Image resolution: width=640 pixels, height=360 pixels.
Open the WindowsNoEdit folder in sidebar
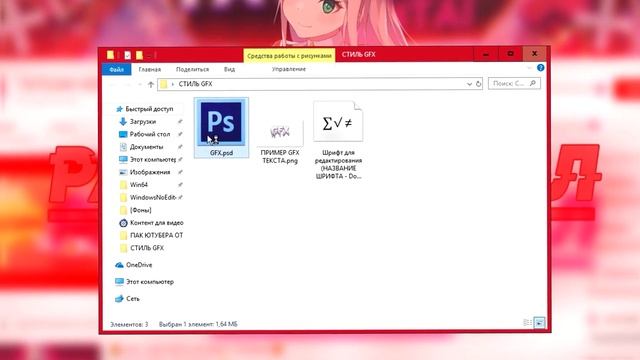coord(153,198)
